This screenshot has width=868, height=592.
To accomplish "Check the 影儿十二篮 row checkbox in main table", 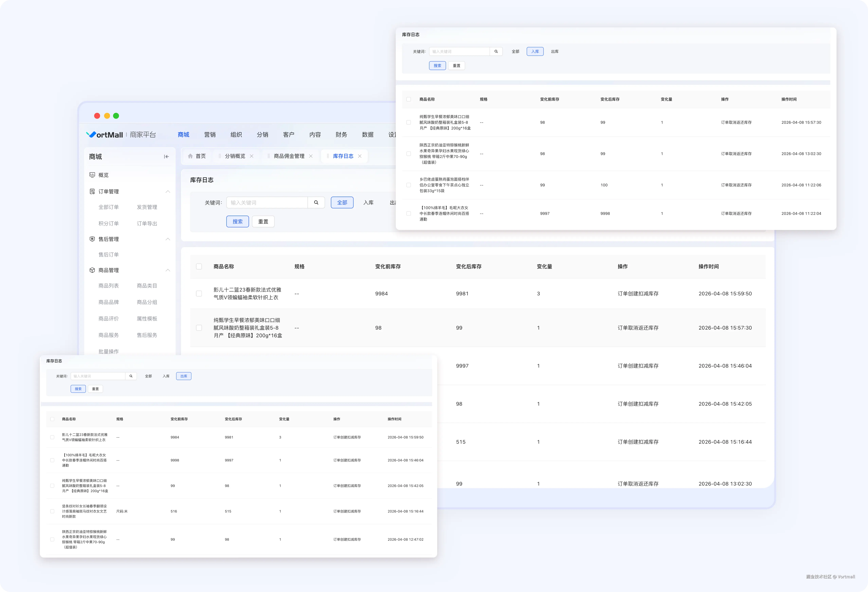I will [x=199, y=294].
